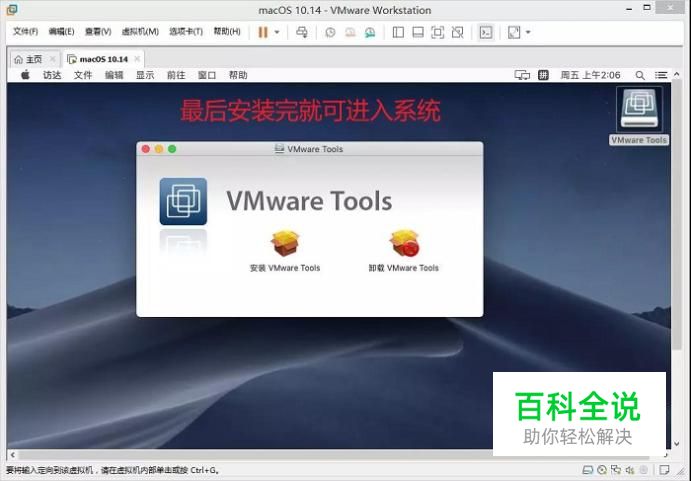Close the 主页 tab
Screen dimensions: 691x481
[52, 59]
